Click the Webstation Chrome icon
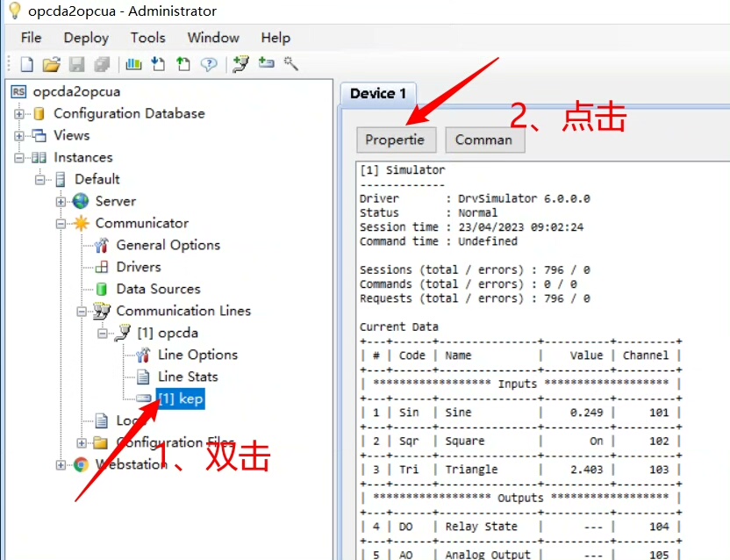Screen dimensions: 730x560 pyautogui.click(x=81, y=464)
